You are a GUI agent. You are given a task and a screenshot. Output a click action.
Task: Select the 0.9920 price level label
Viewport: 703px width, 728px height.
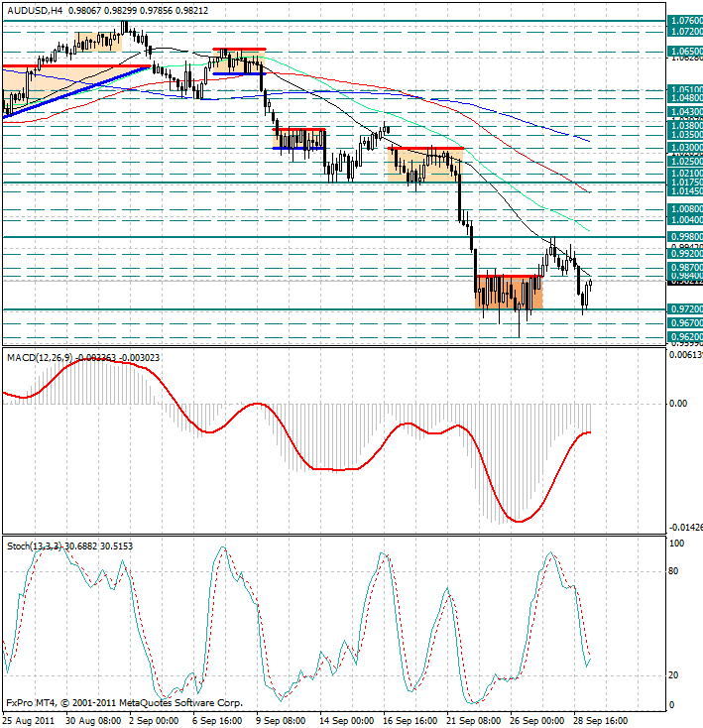click(x=685, y=254)
